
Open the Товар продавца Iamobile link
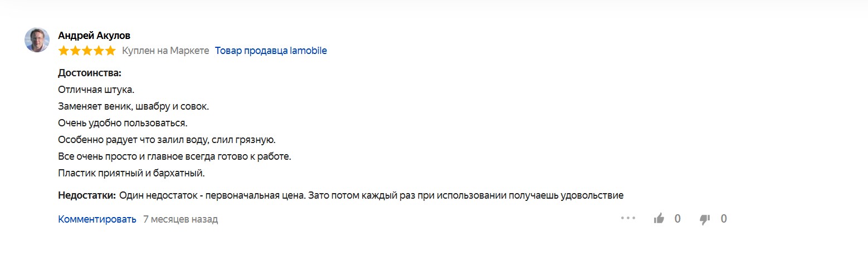coord(271,51)
